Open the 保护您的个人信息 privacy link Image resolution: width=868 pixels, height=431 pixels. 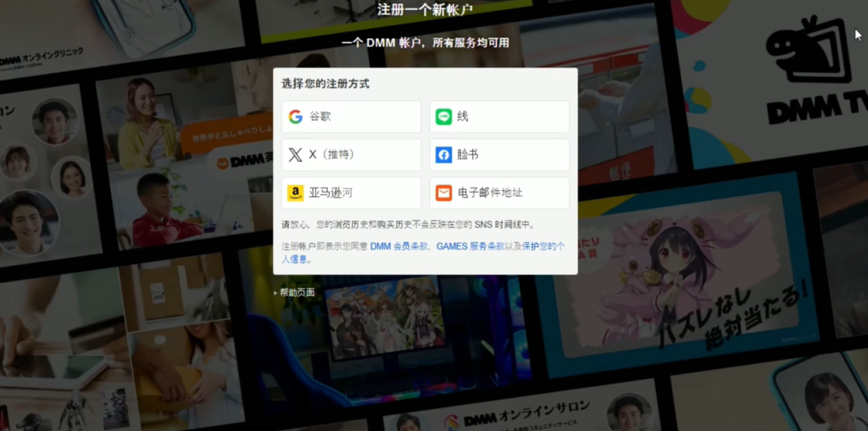[542, 246]
